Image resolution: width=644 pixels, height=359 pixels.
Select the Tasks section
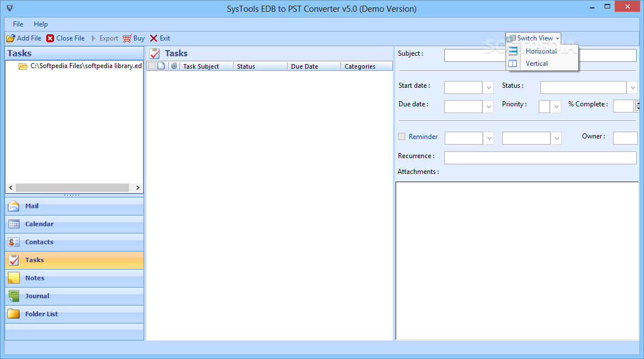(x=74, y=260)
